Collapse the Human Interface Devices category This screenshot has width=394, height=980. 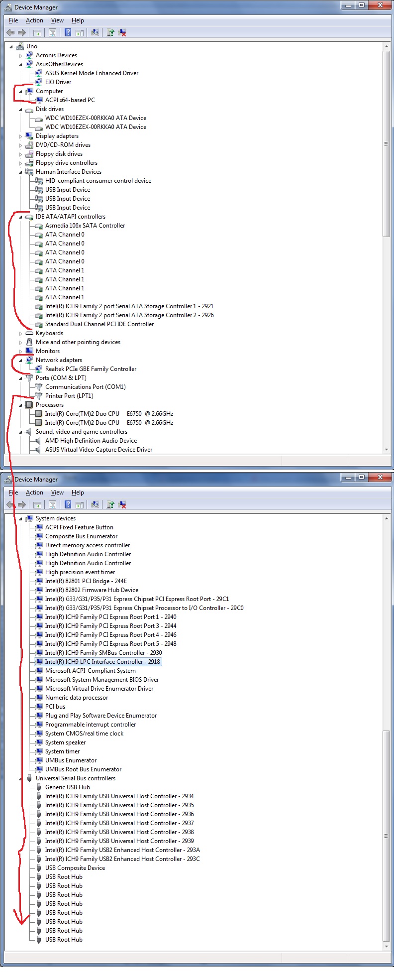(21, 172)
